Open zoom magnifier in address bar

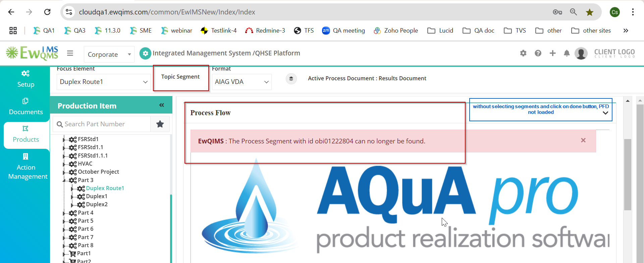pyautogui.click(x=574, y=12)
